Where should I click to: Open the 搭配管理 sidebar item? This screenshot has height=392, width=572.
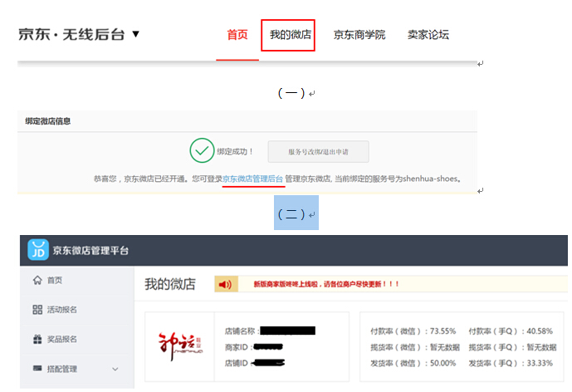[62, 369]
